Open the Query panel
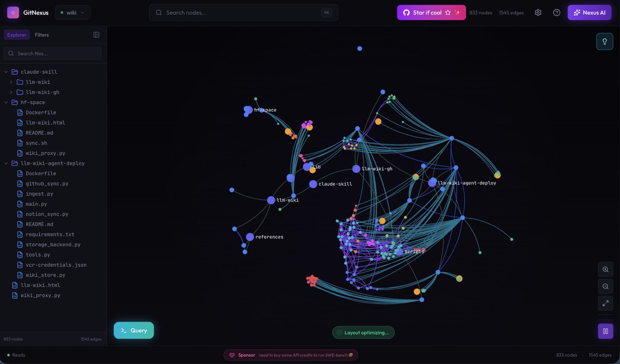 point(134,330)
